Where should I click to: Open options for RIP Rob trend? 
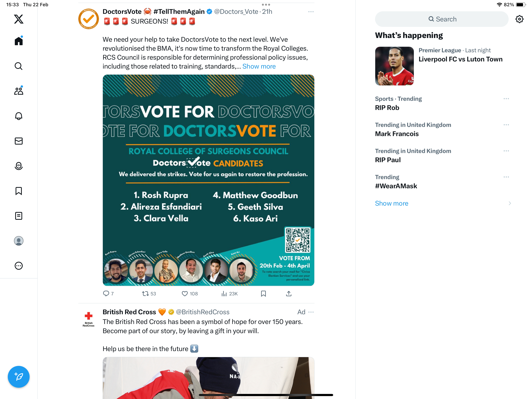click(506, 99)
